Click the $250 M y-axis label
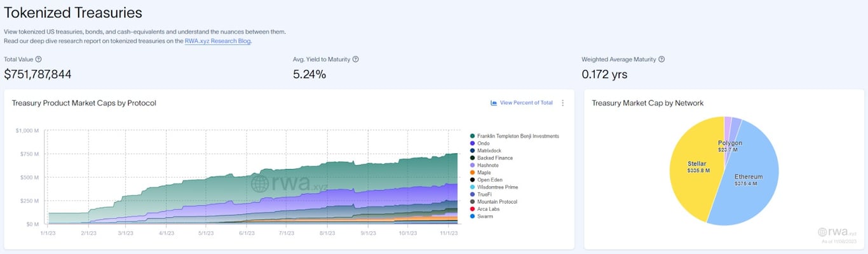 29,201
